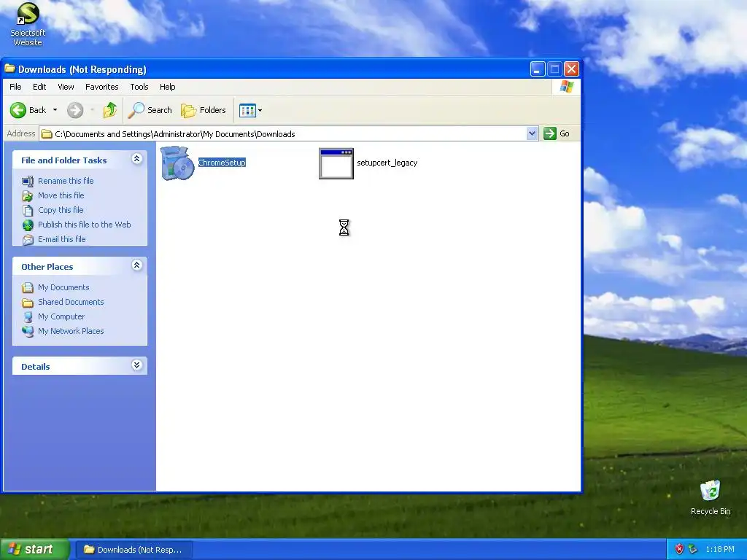Select the Recycle Bin desktop icon
This screenshot has height=560, width=747.
click(x=711, y=497)
